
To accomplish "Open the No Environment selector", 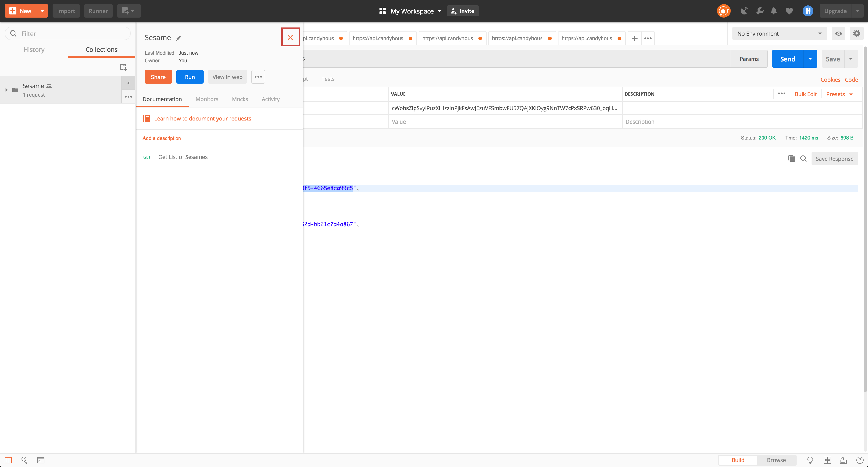I will pos(779,33).
